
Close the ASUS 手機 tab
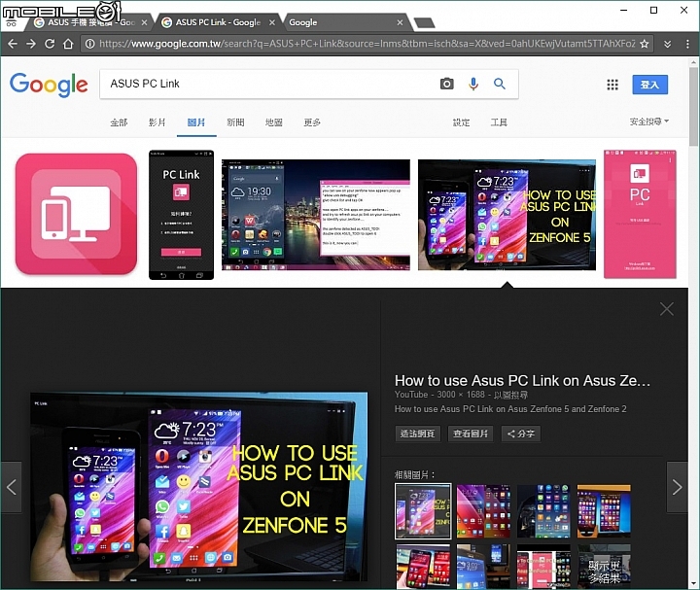144,22
